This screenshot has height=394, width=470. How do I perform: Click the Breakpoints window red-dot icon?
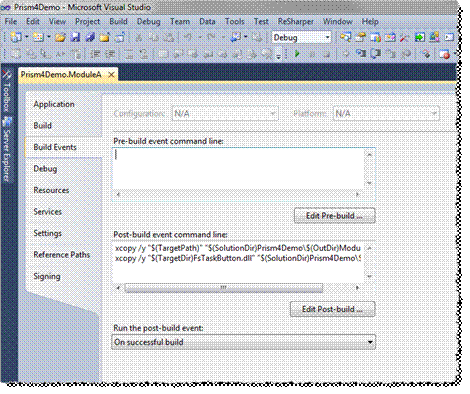click(444, 54)
